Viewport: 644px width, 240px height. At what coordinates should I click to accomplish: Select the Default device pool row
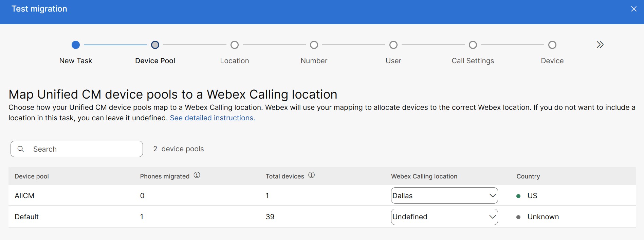click(x=26, y=217)
